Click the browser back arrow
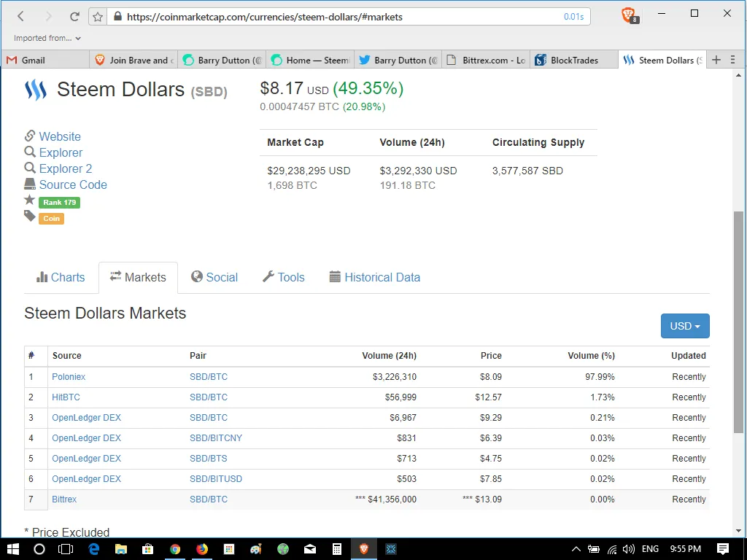Image resolution: width=747 pixels, height=560 pixels. click(x=20, y=16)
